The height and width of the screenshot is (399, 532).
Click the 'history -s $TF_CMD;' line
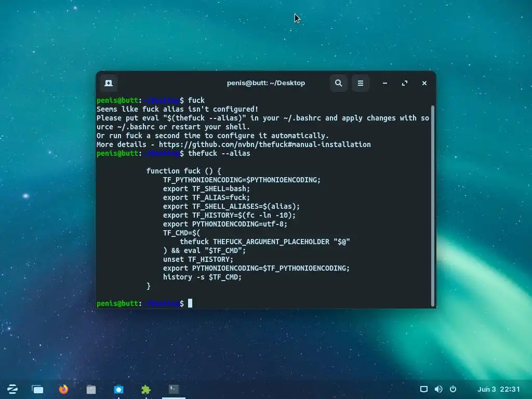(x=202, y=277)
